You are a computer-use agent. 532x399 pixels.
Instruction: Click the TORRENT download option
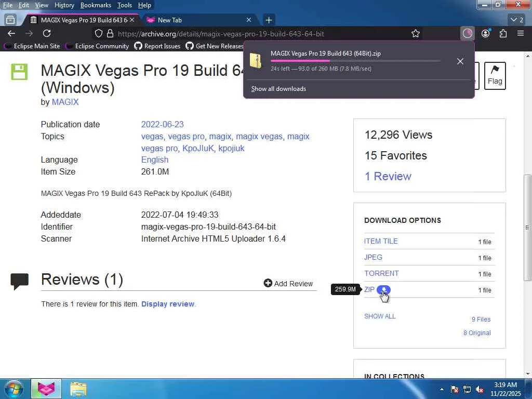pos(381,273)
